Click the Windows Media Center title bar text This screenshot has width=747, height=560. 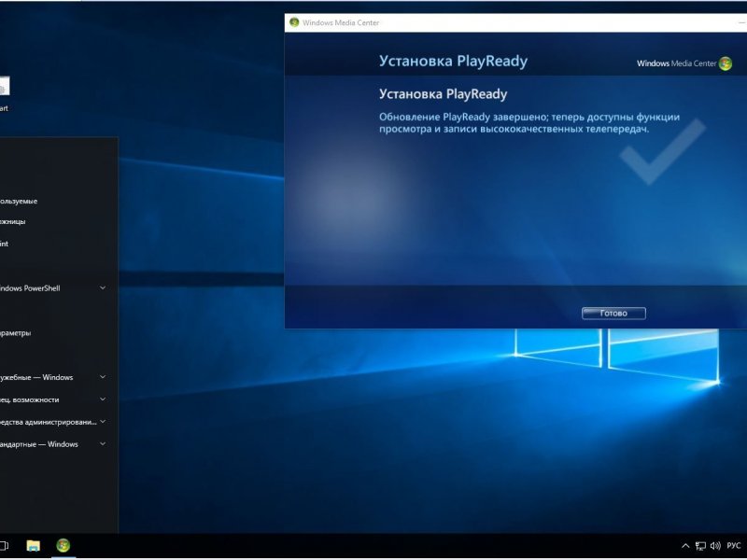pyautogui.click(x=341, y=22)
